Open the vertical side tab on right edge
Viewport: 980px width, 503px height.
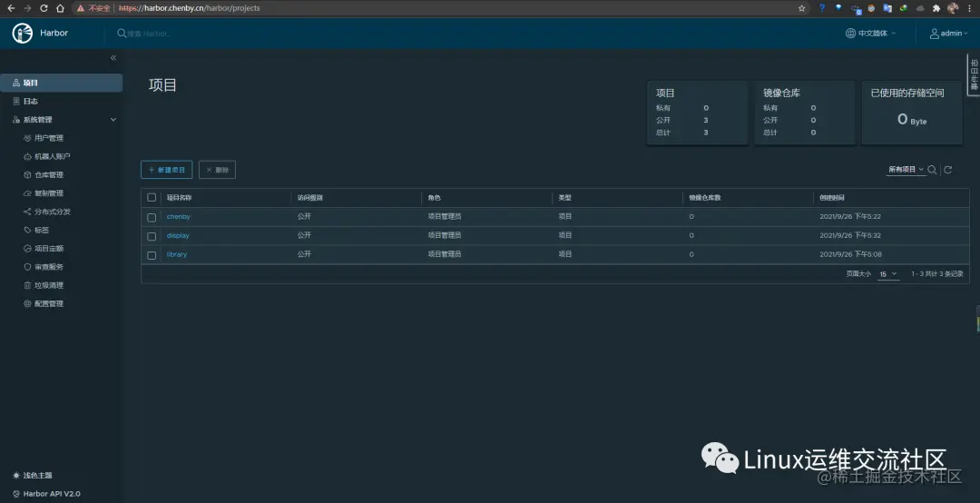tap(974, 75)
